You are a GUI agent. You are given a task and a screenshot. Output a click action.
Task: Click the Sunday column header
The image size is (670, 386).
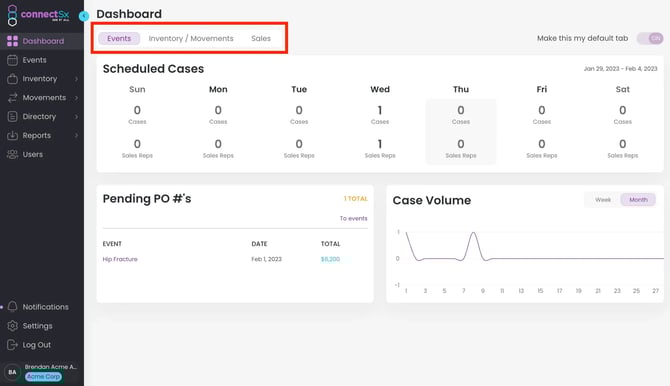pos(137,89)
